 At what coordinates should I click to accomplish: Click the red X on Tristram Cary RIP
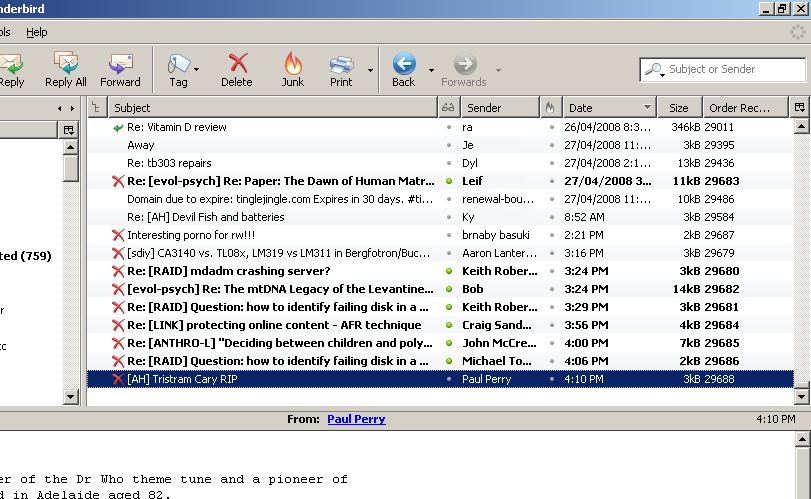click(x=118, y=379)
